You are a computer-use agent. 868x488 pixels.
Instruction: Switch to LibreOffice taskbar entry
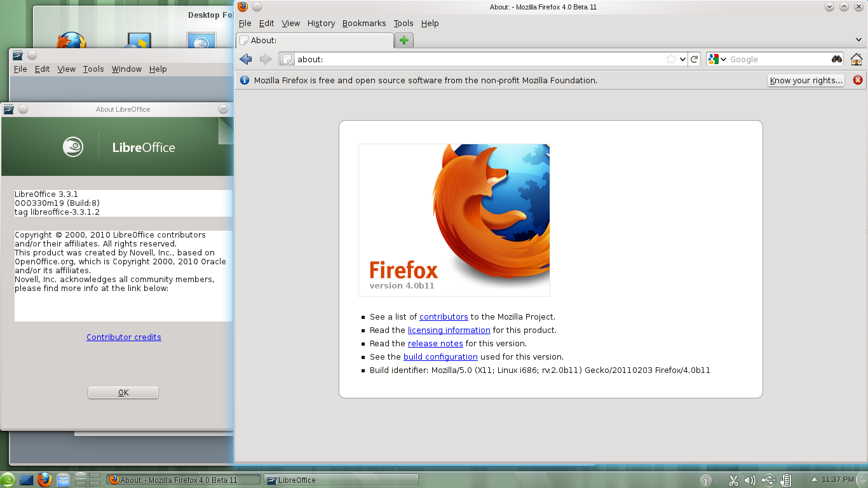(x=341, y=480)
